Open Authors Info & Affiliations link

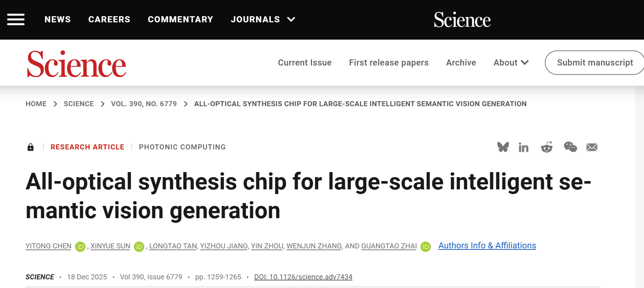tap(487, 246)
